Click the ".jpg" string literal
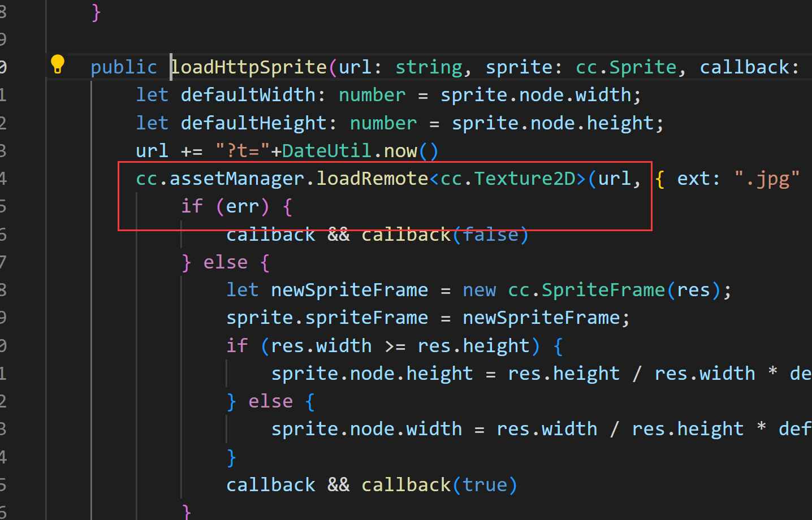The image size is (812, 520). (x=767, y=179)
